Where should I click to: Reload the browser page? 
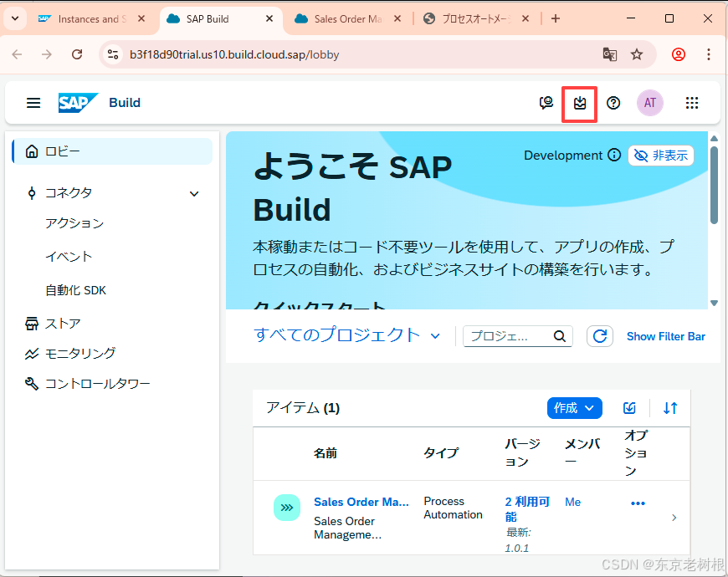click(x=77, y=54)
